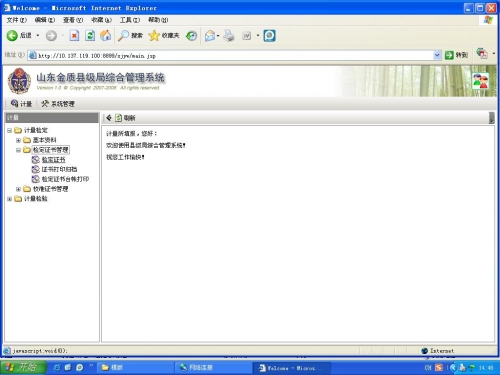Go to Home via house icon
Image resolution: width=500 pixels, height=375 pixels.
pos(106,35)
